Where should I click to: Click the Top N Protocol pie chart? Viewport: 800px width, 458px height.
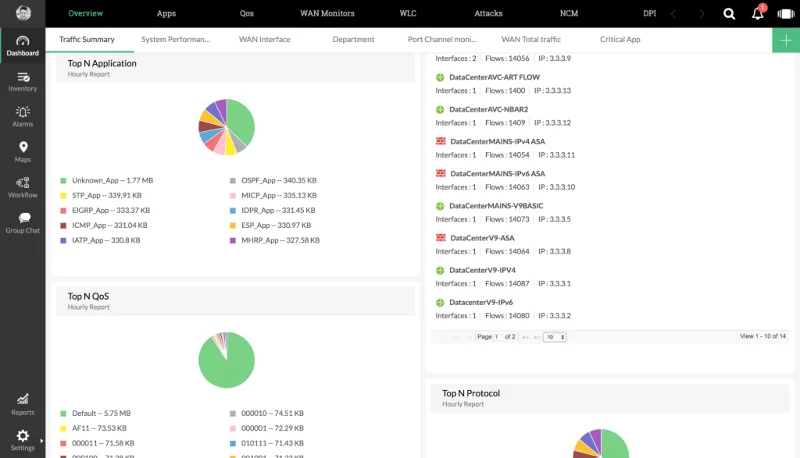pyautogui.click(x=601, y=443)
